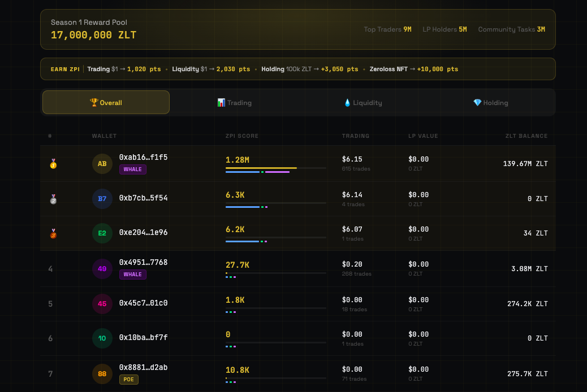Click the WHALE badge under rank 1 wallet
The image size is (587, 392).
132,169
